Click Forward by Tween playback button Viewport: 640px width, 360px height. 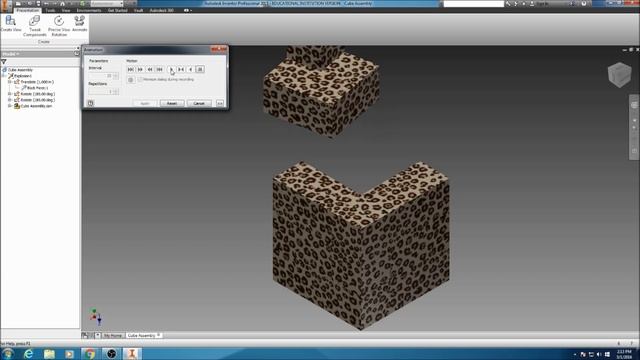[x=131, y=69]
